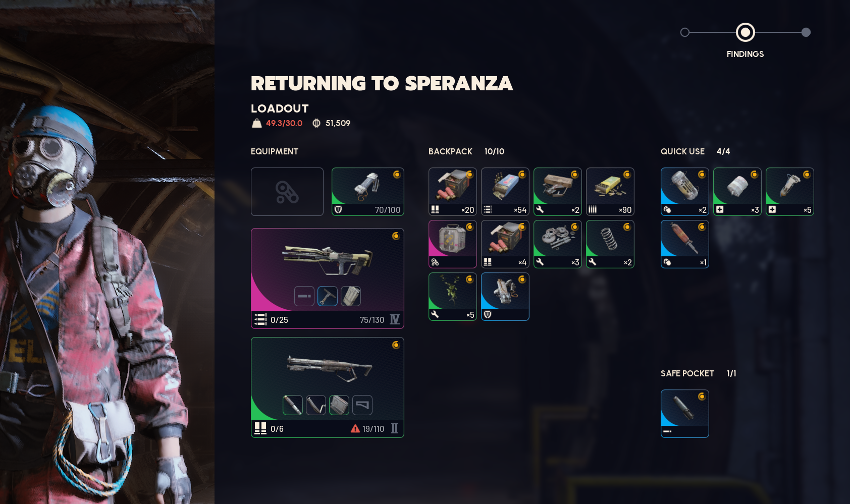Go to the Findings progress step
The image size is (850, 504).
pyautogui.click(x=745, y=32)
